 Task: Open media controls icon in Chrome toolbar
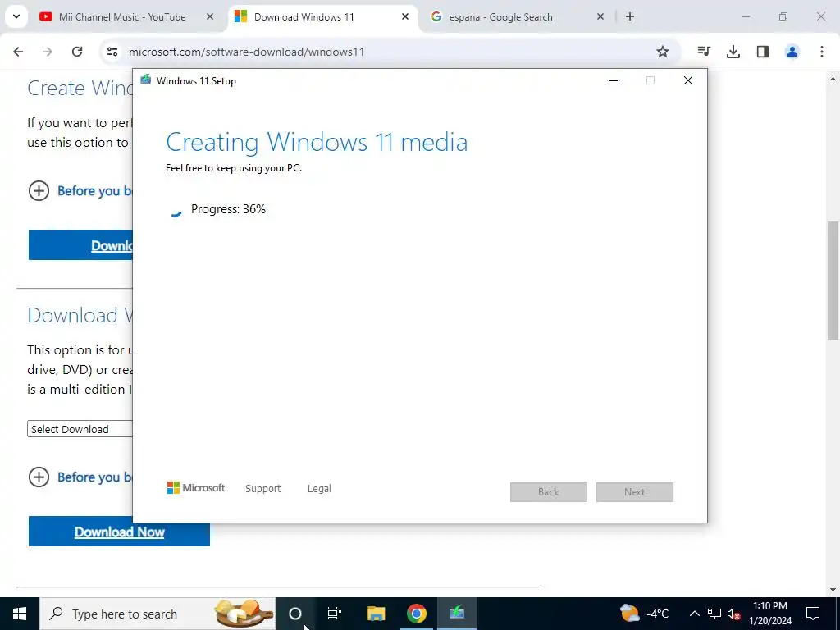(x=704, y=52)
